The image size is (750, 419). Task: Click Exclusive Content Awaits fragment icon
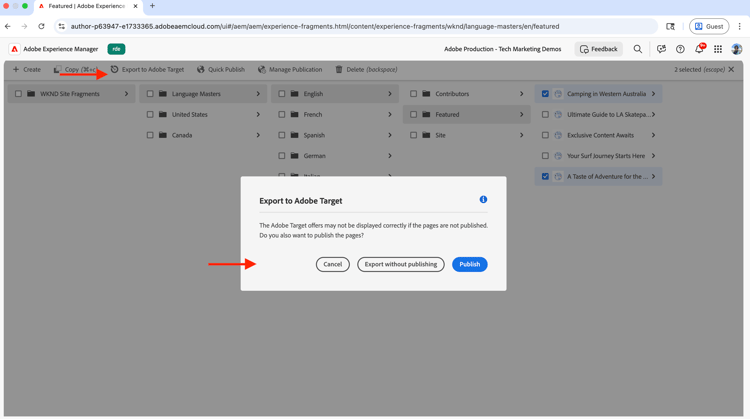pyautogui.click(x=558, y=135)
